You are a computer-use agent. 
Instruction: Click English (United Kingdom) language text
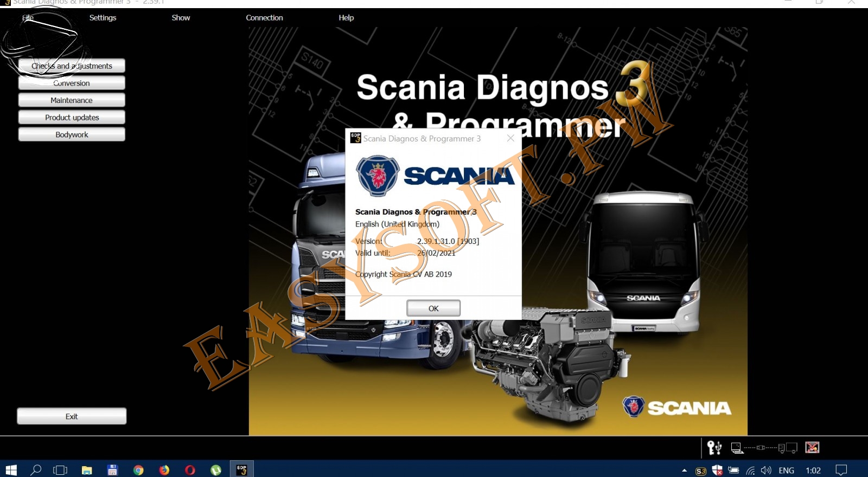click(397, 224)
